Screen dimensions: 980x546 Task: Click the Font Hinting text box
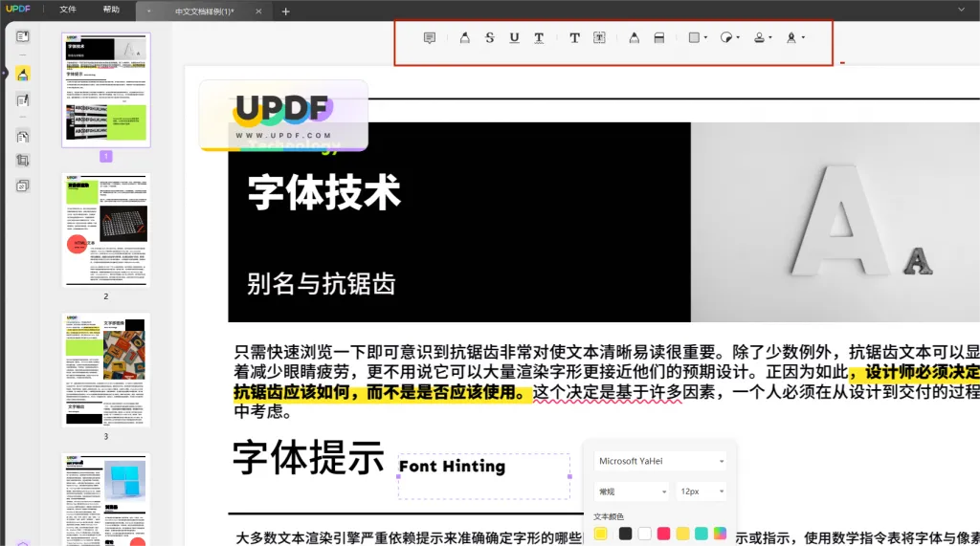[x=483, y=476]
